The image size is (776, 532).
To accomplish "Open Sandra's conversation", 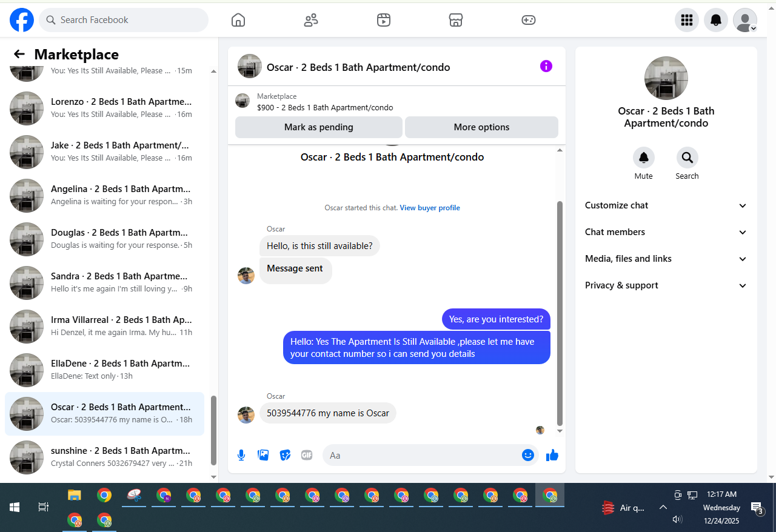I will 104,283.
